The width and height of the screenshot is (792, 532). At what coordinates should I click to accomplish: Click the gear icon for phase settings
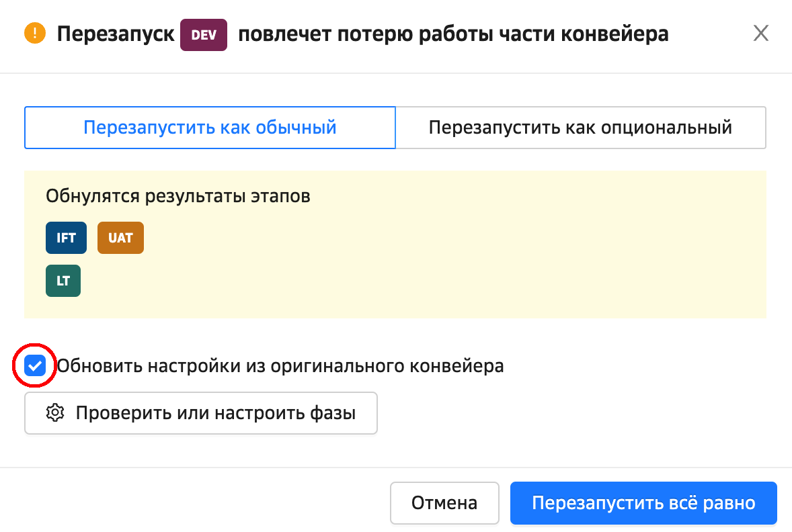point(54,412)
